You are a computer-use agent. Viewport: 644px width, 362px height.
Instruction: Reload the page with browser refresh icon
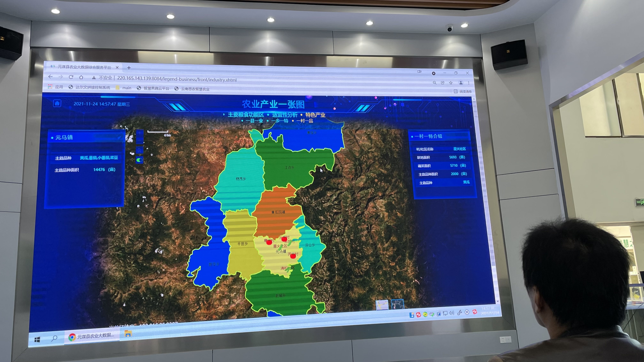click(71, 77)
